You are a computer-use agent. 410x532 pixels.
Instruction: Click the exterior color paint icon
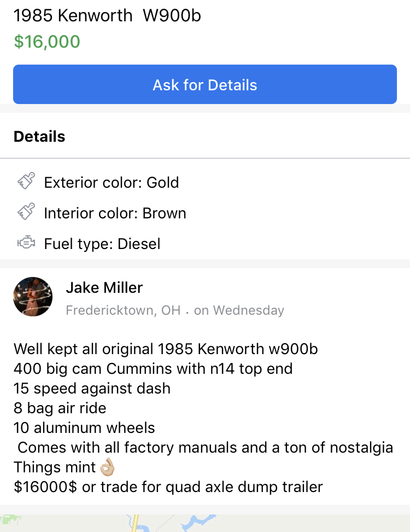click(x=26, y=181)
